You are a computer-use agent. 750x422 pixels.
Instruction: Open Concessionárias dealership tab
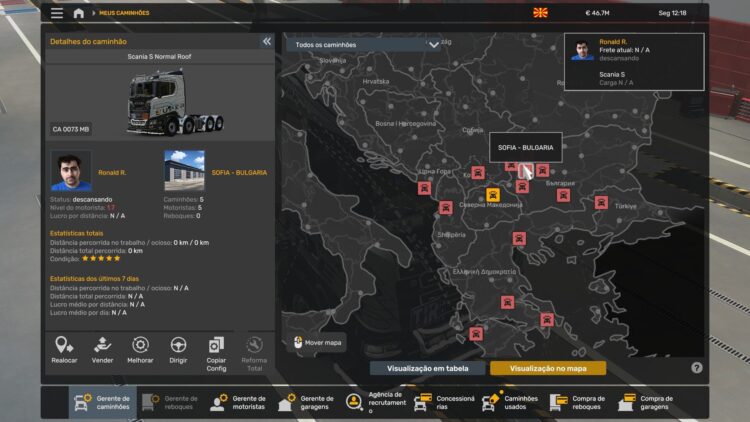pos(444,402)
